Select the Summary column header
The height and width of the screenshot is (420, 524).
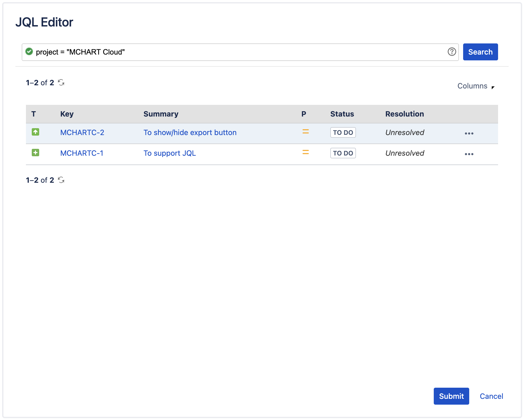[161, 114]
